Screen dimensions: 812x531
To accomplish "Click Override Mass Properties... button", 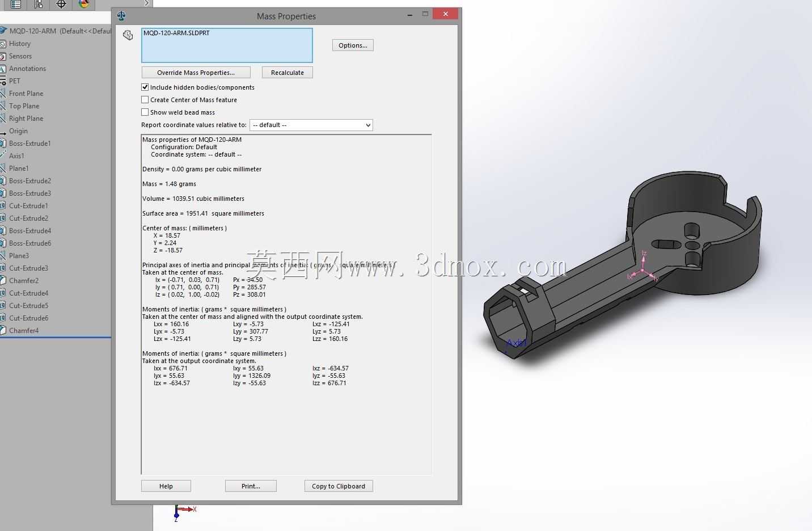I will pyautogui.click(x=196, y=73).
